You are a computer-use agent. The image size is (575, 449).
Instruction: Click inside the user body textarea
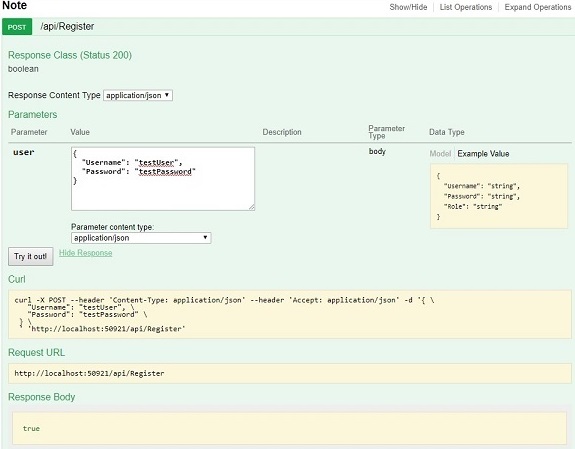click(x=163, y=179)
